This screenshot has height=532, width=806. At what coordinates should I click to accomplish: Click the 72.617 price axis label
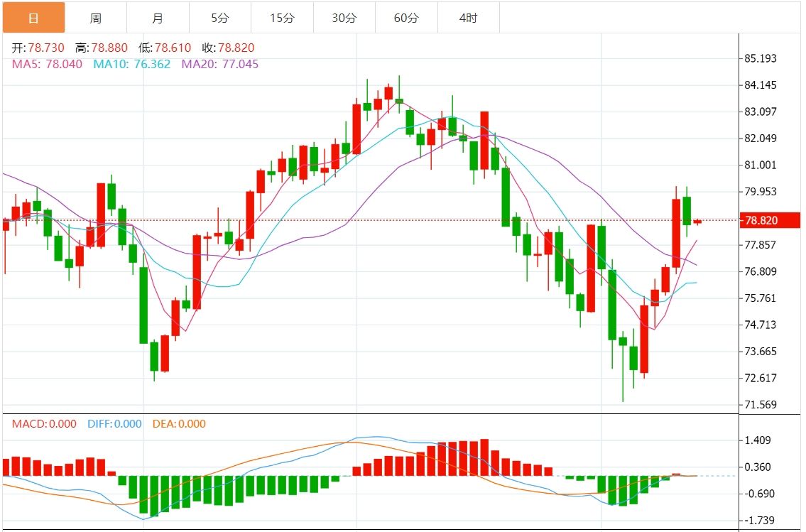761,378
